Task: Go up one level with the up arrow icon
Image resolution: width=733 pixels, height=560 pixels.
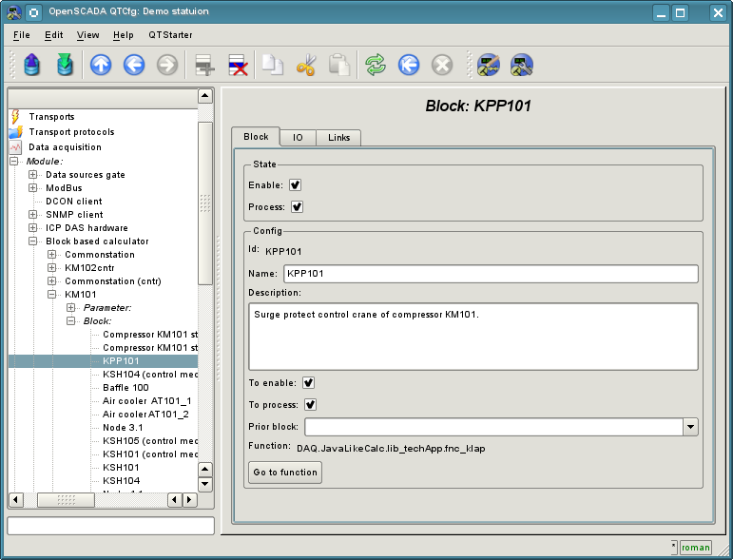Action: pos(101,65)
